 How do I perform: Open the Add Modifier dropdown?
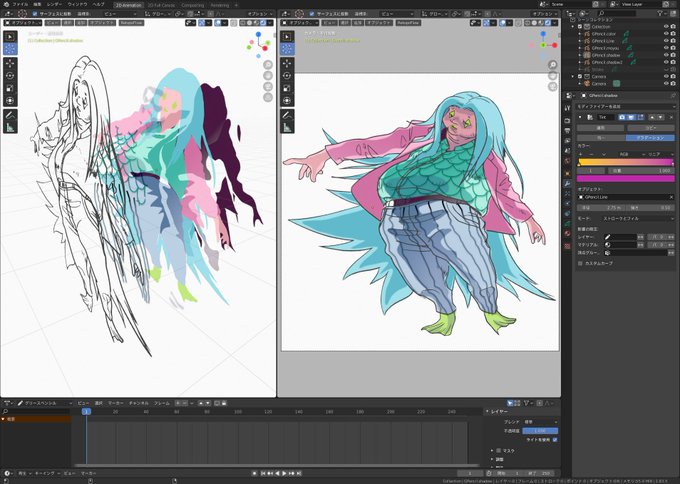625,106
